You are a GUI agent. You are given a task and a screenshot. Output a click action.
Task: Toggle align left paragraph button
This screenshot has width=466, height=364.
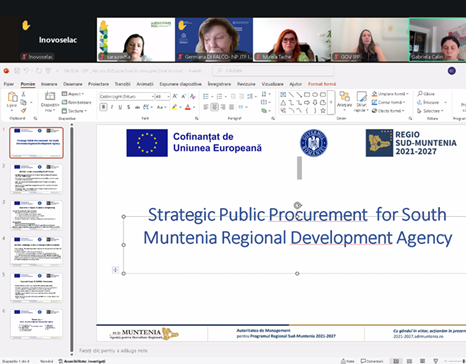pos(206,107)
